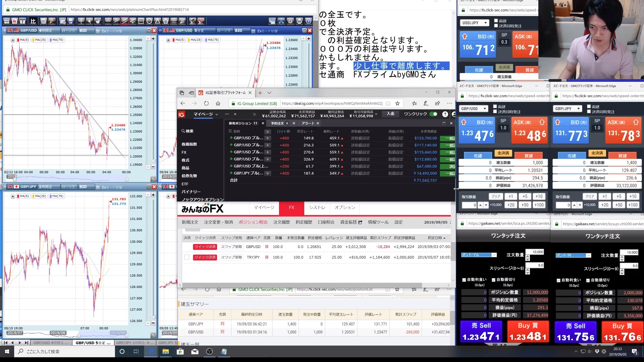Viewport: 644px width, 362px height.
Task: Open the Mail app from the taskbar
Action: 195,351
